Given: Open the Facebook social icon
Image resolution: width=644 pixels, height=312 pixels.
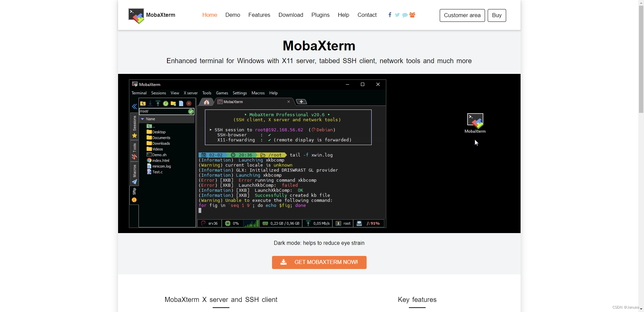Looking at the screenshot, I should (390, 15).
